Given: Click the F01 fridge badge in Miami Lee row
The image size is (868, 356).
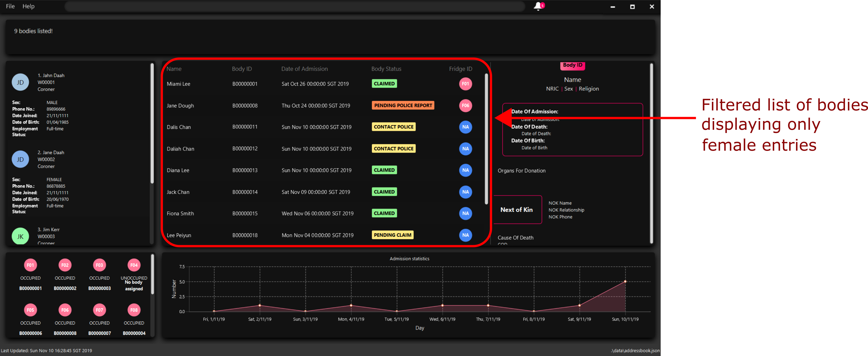Looking at the screenshot, I should (x=465, y=84).
